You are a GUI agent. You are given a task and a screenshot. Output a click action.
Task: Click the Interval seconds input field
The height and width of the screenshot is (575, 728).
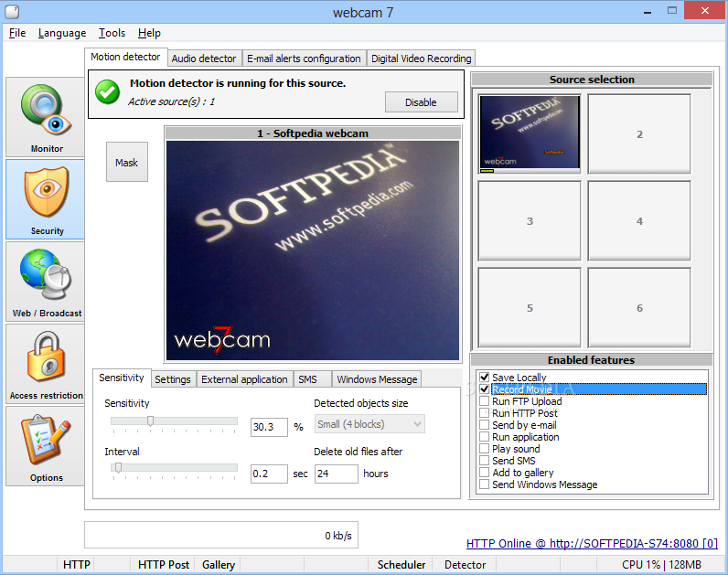(269, 474)
